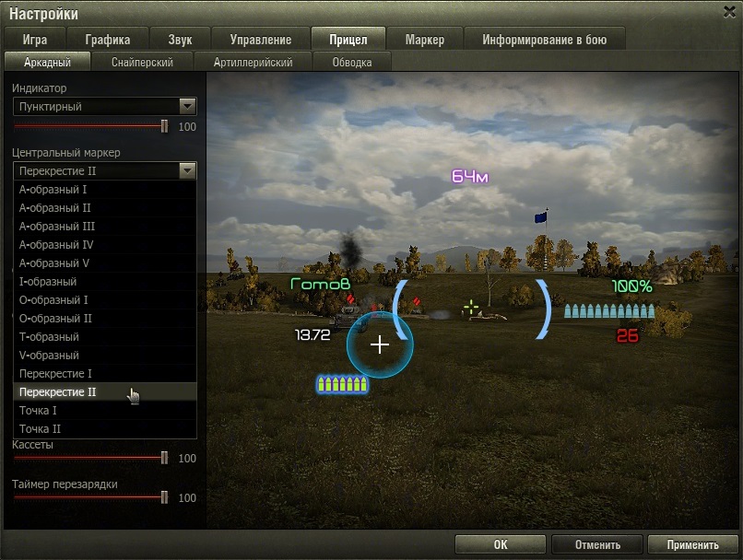
Task: Click the red 26 ammo count in preview
Action: coord(628,335)
